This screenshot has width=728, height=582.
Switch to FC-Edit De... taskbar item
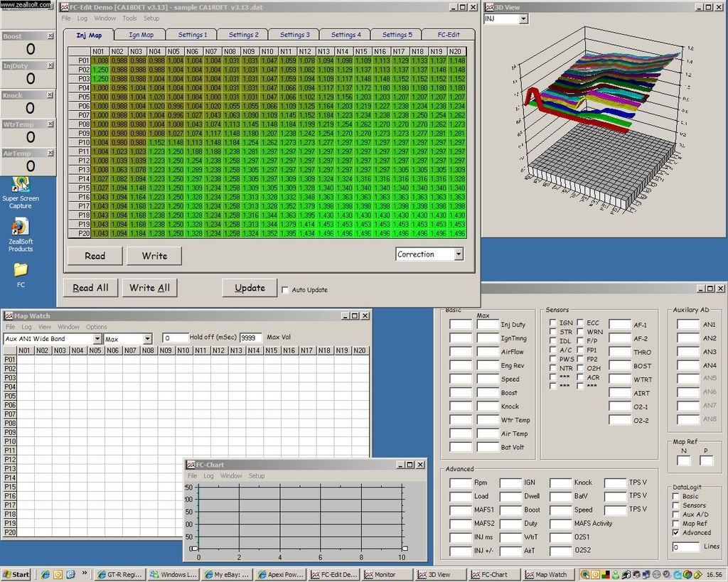click(x=334, y=575)
